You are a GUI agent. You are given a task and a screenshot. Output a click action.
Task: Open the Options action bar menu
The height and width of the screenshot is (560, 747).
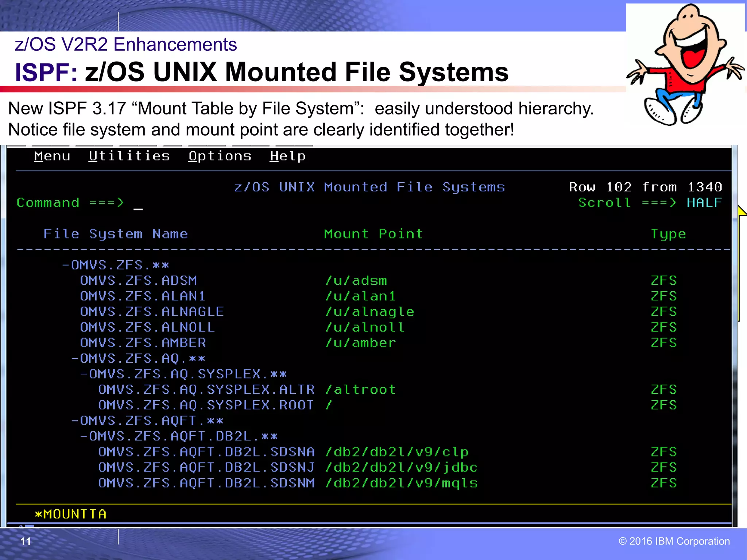220,156
